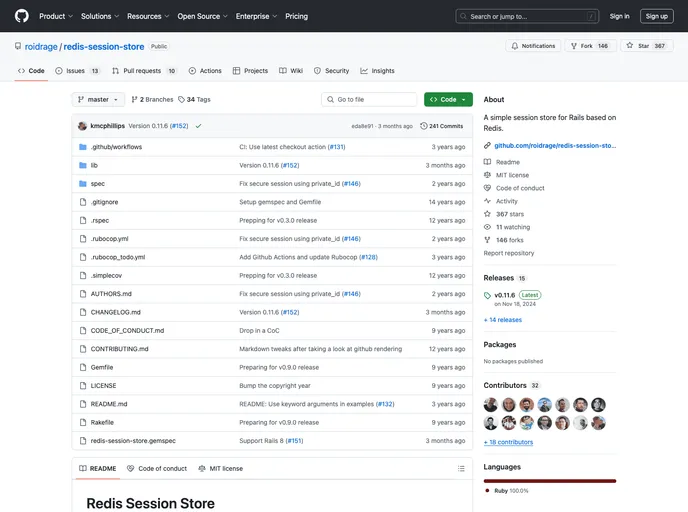Screen dimensions: 688x512
Task: Open the Projects tab
Action: coord(250,71)
